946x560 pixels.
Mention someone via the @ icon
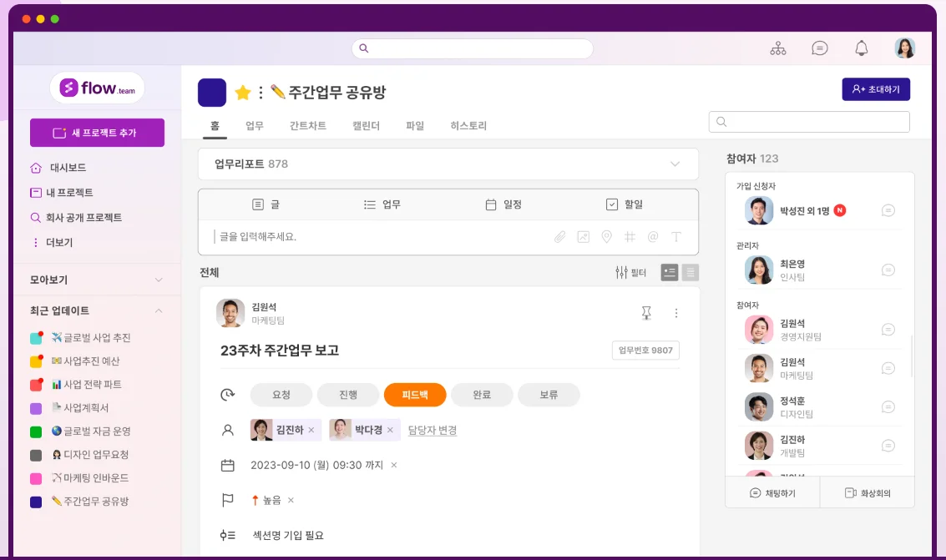click(653, 237)
